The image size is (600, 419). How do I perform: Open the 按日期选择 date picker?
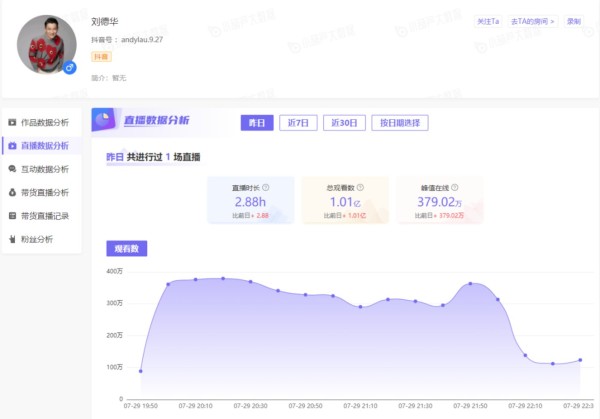tap(400, 123)
